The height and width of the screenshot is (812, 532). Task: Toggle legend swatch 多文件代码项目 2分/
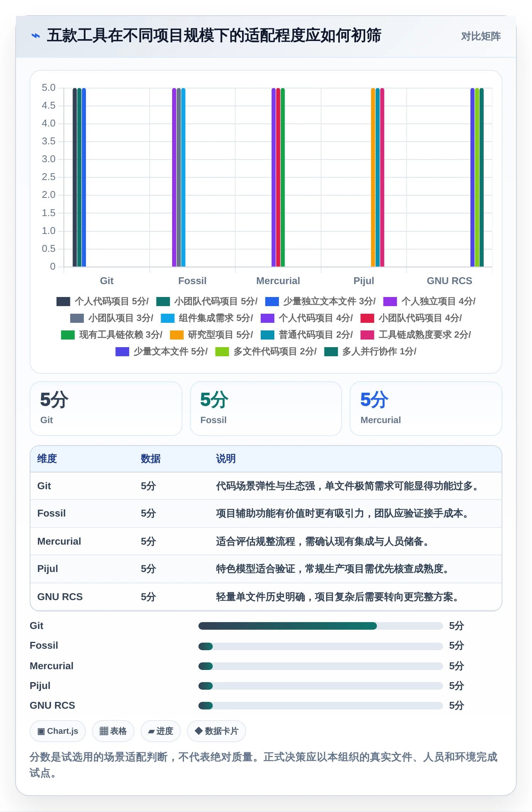tap(222, 352)
